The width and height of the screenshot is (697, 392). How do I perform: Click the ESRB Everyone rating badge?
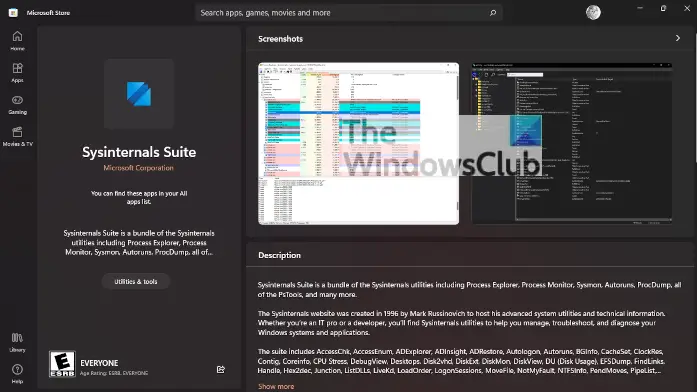[62, 364]
